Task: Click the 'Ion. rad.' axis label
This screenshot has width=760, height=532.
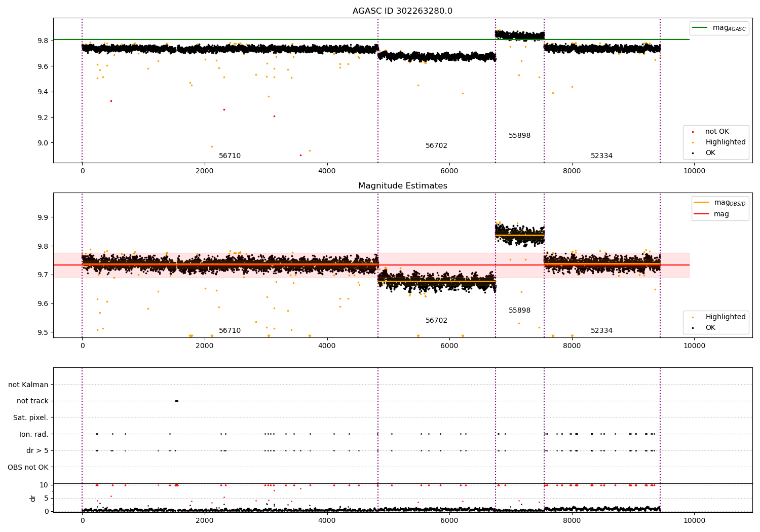Action: (34, 434)
